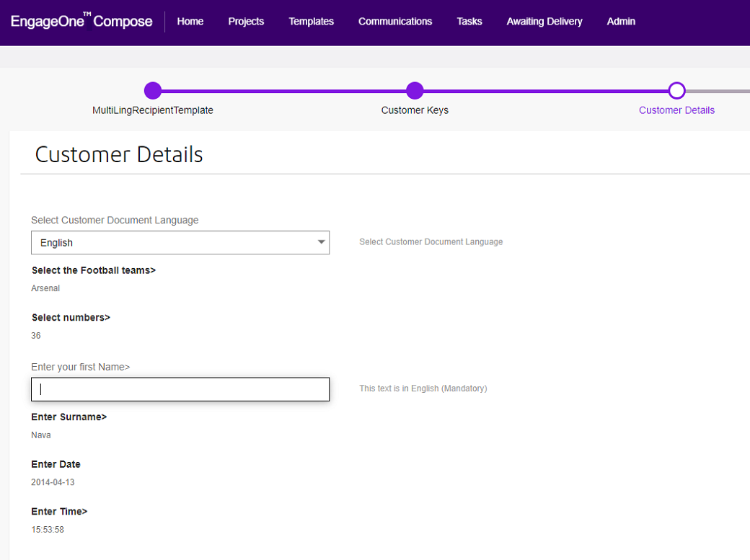Click the EngageOne Compose logo
750x560 pixels.
[81, 21]
